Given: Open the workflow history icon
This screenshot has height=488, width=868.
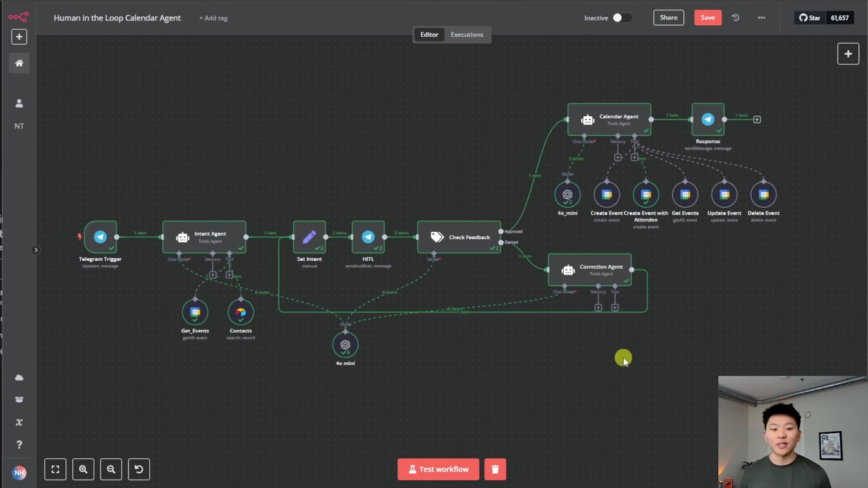Looking at the screenshot, I should click(736, 17).
